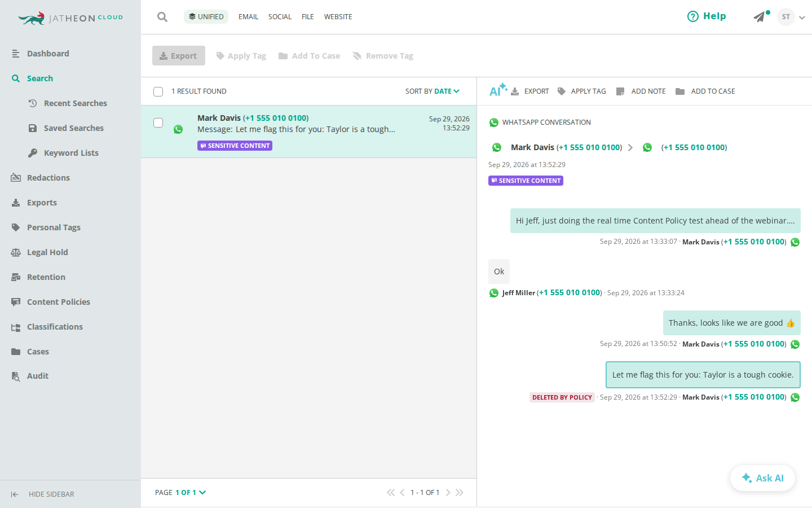Click the Apply Tag button above results
Image resolution: width=812 pixels, height=508 pixels.
pyautogui.click(x=241, y=56)
